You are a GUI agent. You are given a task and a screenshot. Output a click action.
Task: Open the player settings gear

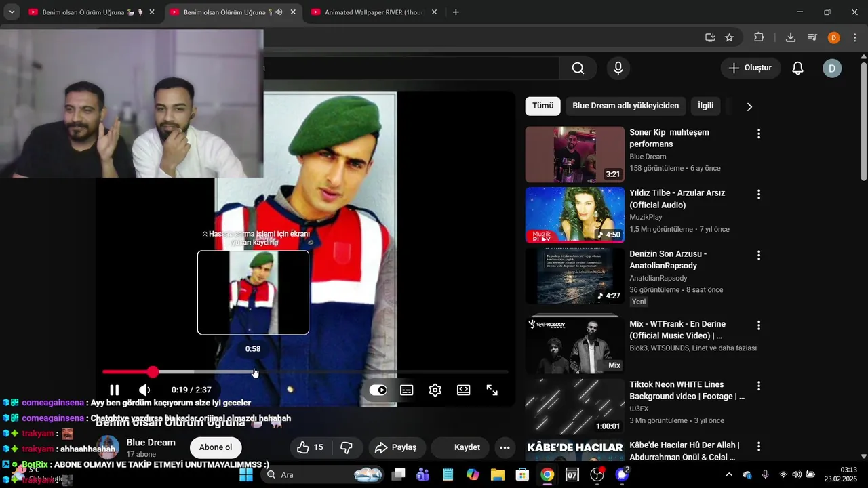[435, 390]
